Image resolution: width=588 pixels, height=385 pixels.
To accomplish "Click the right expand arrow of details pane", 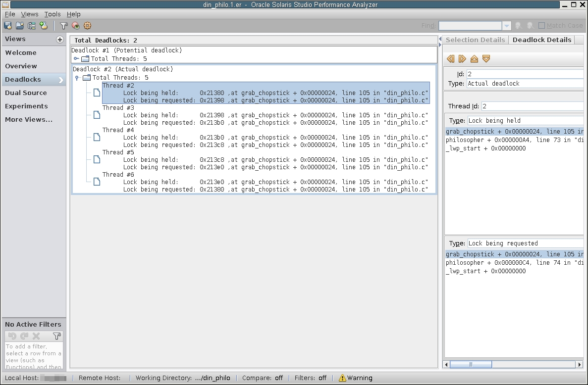I will (440, 45).
